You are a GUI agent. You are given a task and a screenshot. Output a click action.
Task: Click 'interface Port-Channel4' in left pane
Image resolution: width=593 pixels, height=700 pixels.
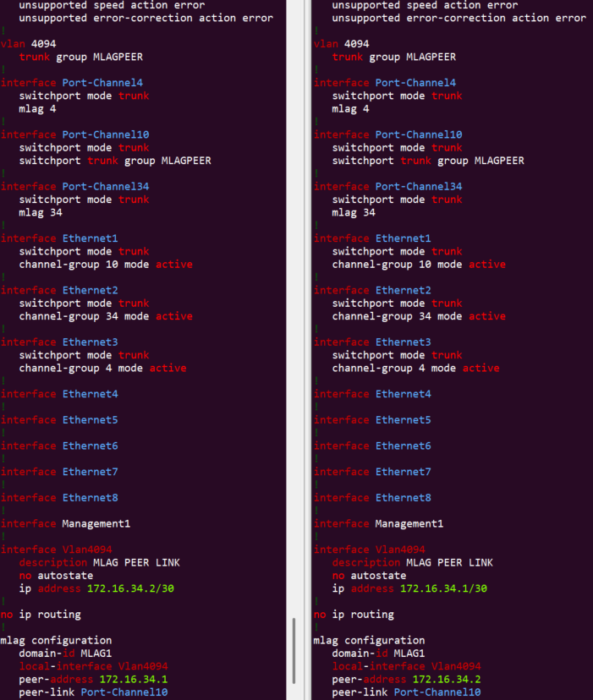coord(72,83)
